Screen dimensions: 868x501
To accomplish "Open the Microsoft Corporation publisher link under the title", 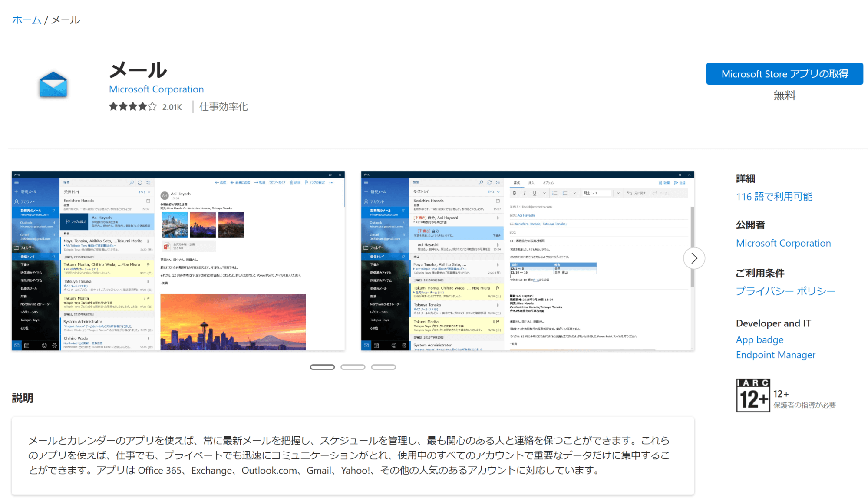I will (x=156, y=89).
